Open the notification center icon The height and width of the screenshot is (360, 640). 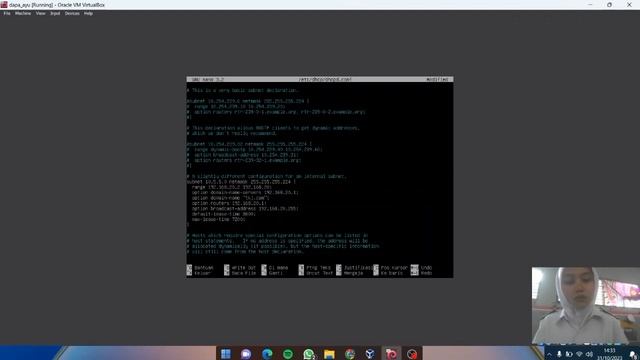click(x=633, y=354)
